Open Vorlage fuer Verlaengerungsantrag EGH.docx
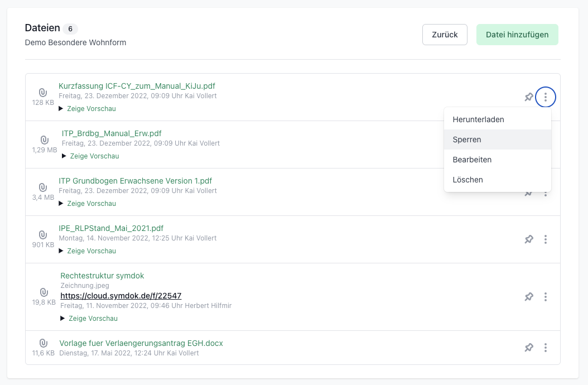This screenshot has width=588, height=385. point(141,343)
